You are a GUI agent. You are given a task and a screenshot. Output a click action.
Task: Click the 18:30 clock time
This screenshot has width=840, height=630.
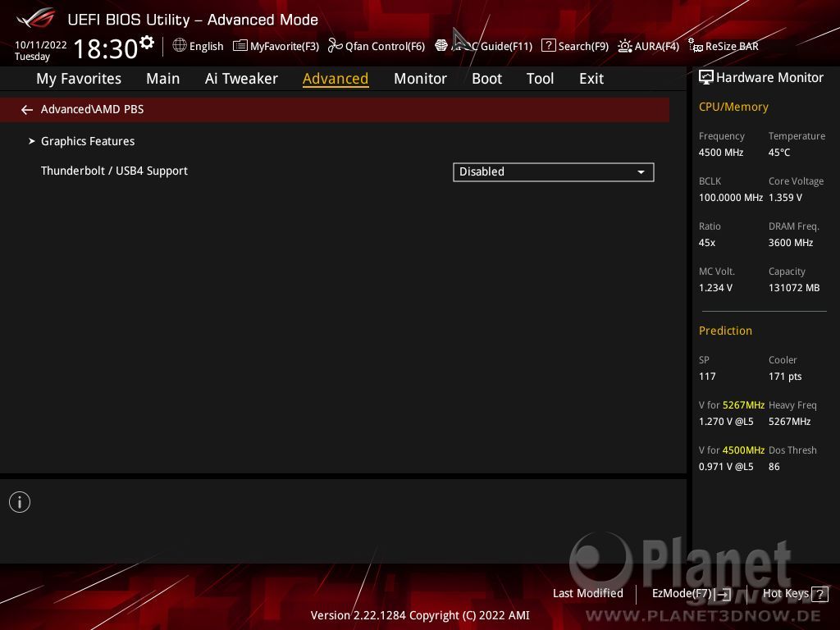(x=106, y=48)
